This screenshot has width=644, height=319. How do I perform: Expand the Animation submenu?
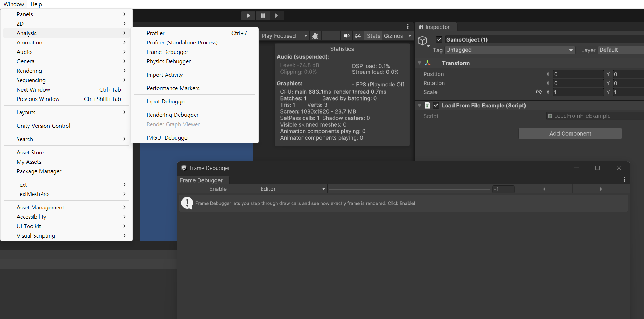[66, 42]
